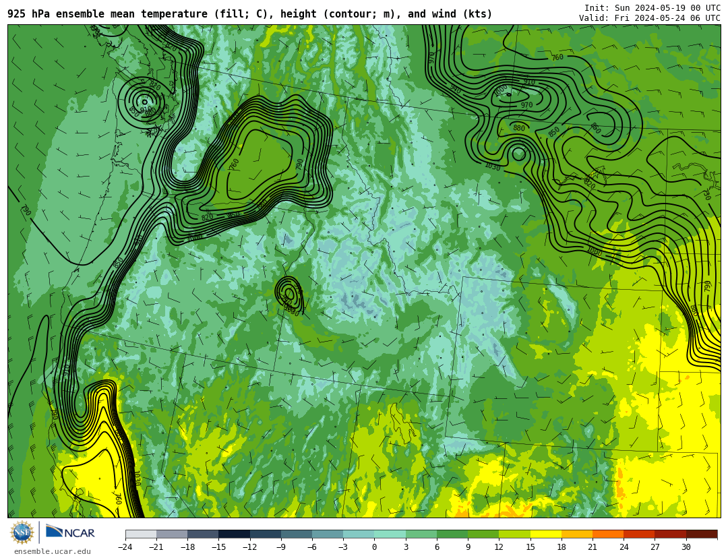This screenshot has width=728, height=560.
Task: Click the colorbar tick label -12
Action: click(x=249, y=547)
